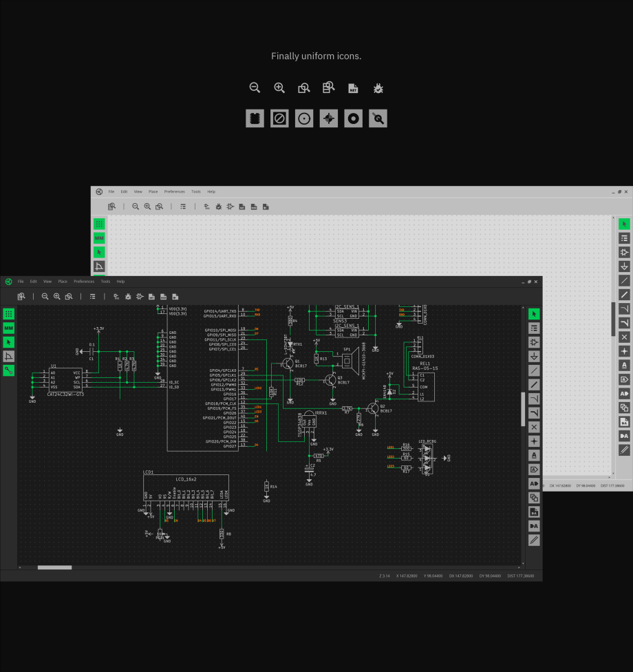Click Zoom Out in the dark window toolbar
This screenshot has height=672, width=633.
pos(45,296)
